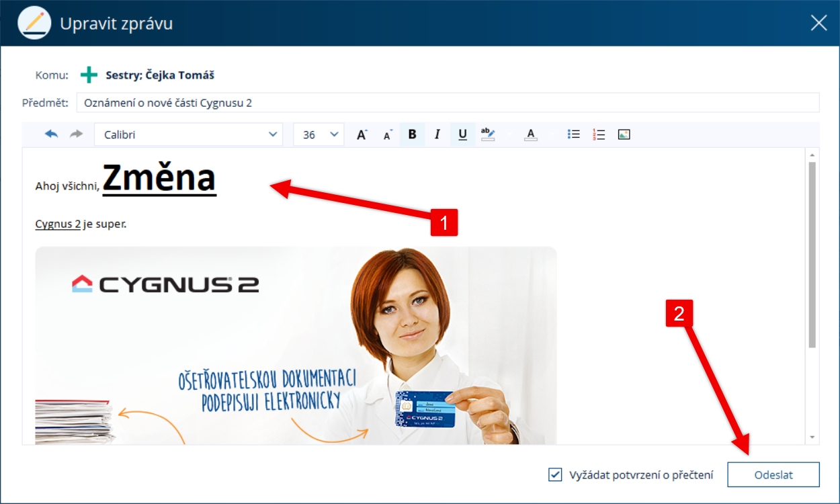Image resolution: width=840 pixels, height=504 pixels.
Task: Open the Calibri font family dropdown
Action: (189, 134)
